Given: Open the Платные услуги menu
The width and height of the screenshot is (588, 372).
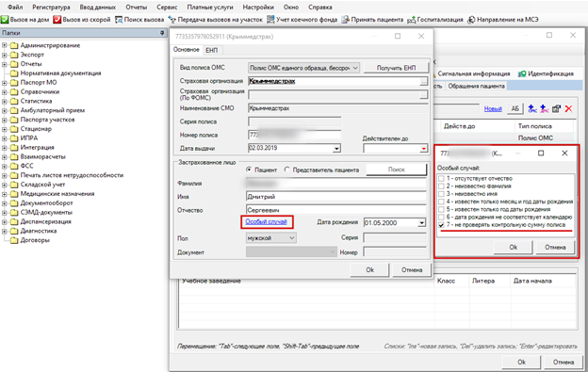Looking at the screenshot, I should pyautogui.click(x=210, y=8).
